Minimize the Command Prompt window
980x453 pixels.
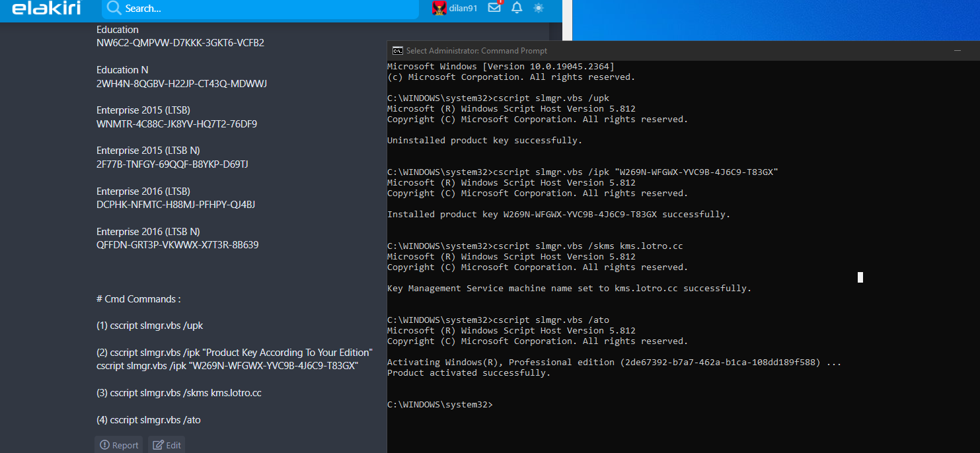(958, 50)
